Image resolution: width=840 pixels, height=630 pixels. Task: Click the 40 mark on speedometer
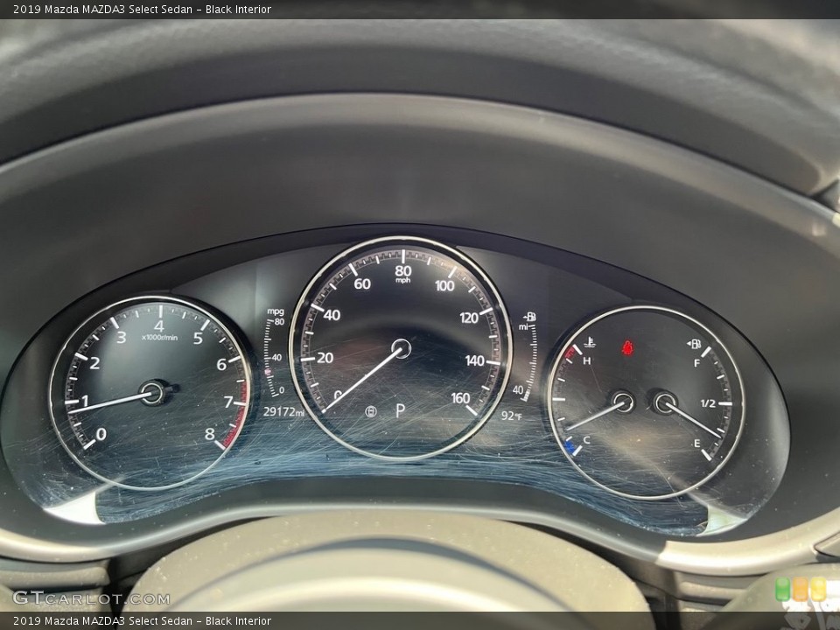pyautogui.click(x=332, y=315)
